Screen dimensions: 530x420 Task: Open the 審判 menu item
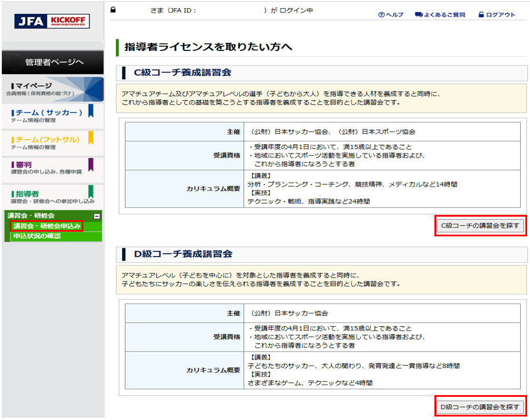[53, 170]
